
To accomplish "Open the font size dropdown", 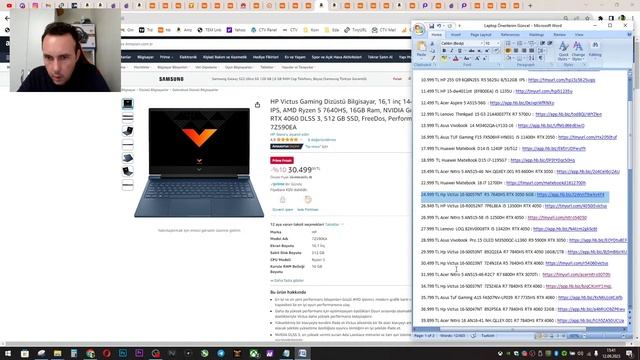I will pos(498,43).
